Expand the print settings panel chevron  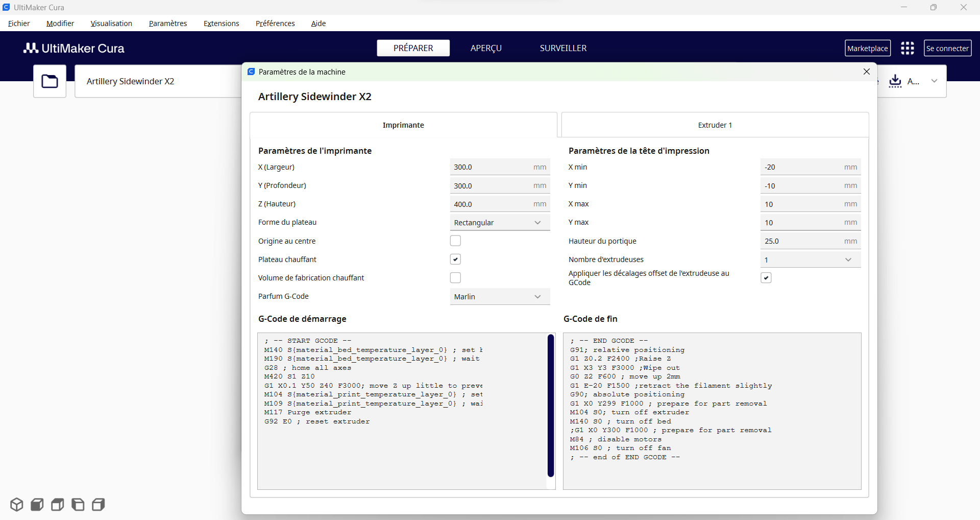click(x=934, y=81)
